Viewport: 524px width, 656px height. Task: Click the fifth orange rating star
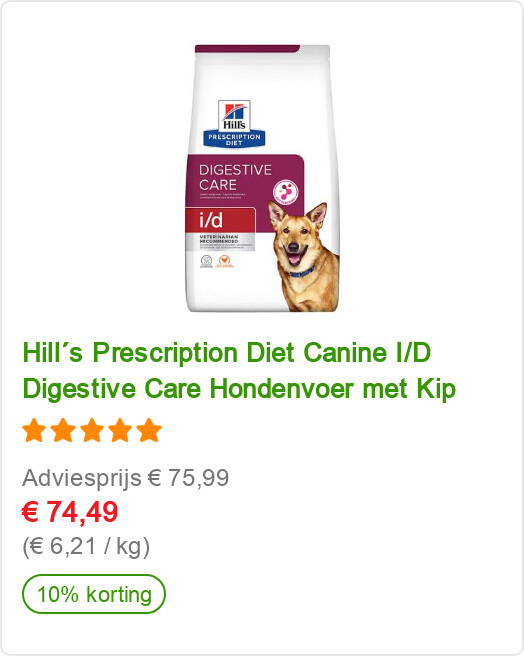pos(149,430)
